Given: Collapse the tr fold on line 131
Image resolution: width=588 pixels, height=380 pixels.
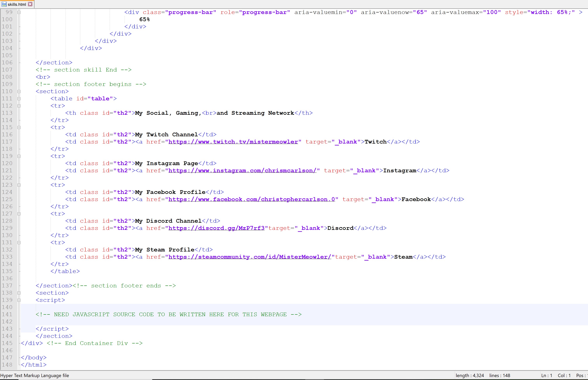Looking at the screenshot, I should click(19, 242).
